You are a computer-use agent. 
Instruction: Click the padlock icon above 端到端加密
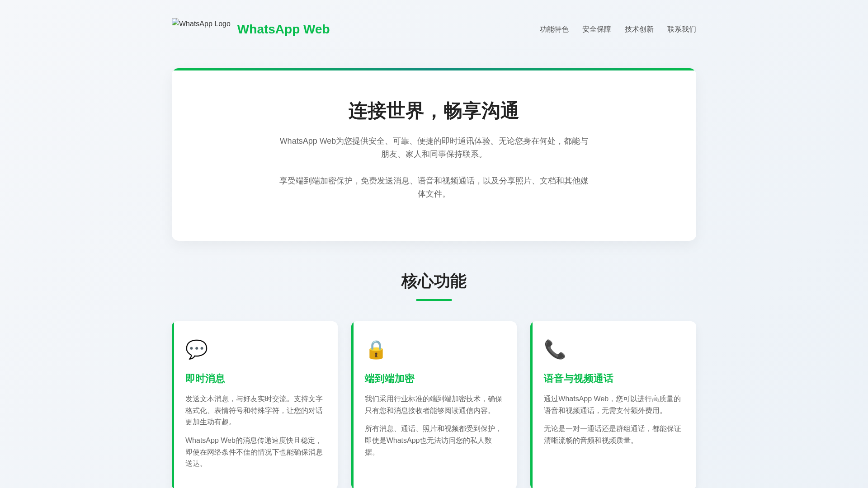pos(376,350)
